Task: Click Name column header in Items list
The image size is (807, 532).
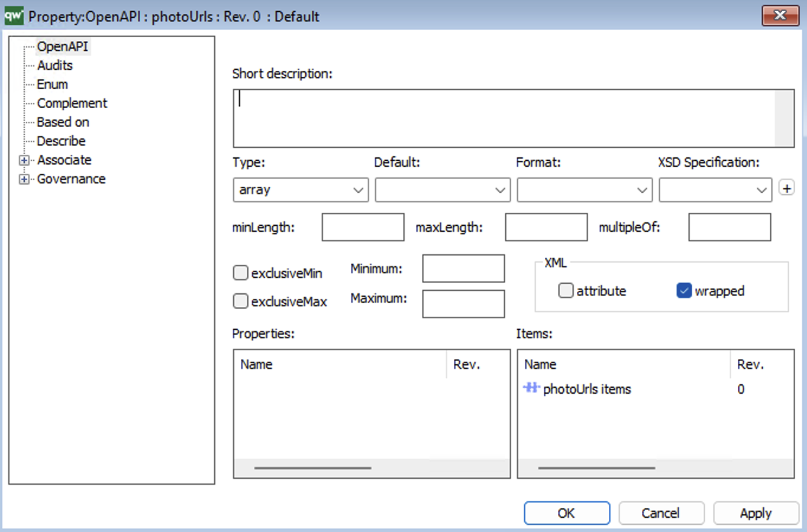Action: 624,364
